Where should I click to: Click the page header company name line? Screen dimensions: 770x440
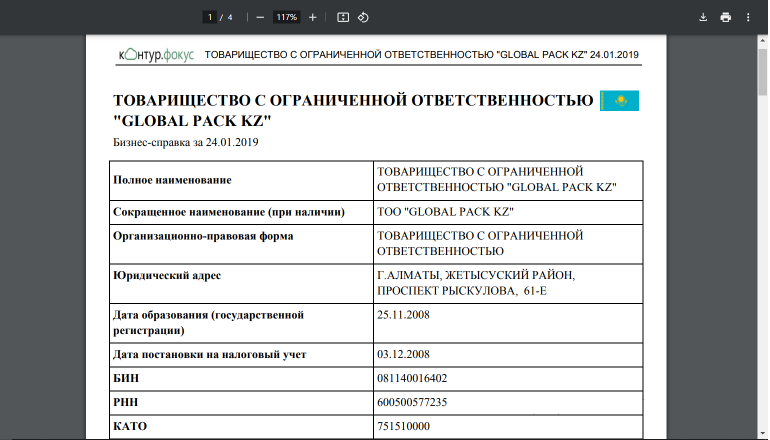pos(421,55)
